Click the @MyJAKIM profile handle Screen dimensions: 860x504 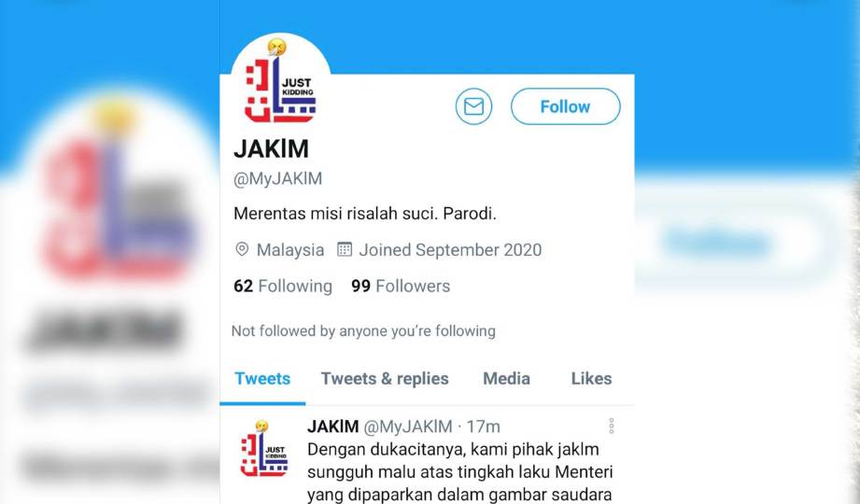point(277,179)
